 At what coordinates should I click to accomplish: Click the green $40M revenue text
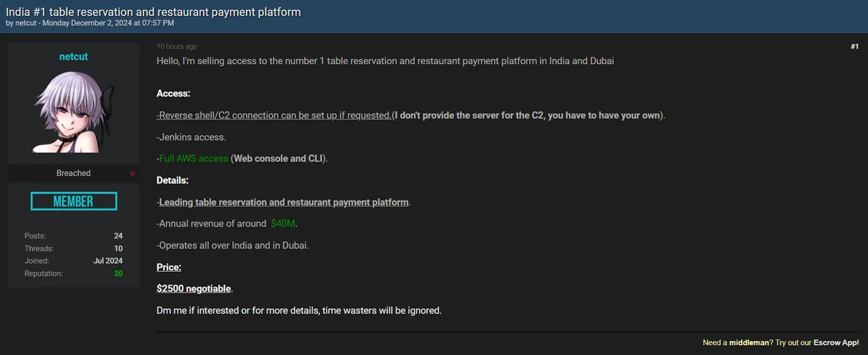click(284, 224)
